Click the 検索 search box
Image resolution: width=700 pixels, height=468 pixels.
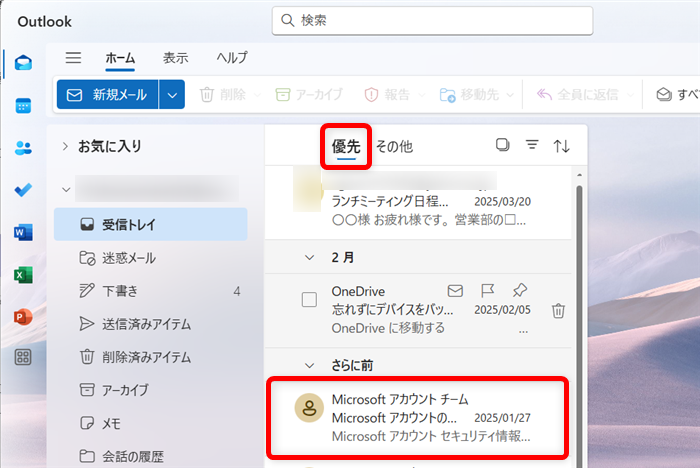click(432, 20)
